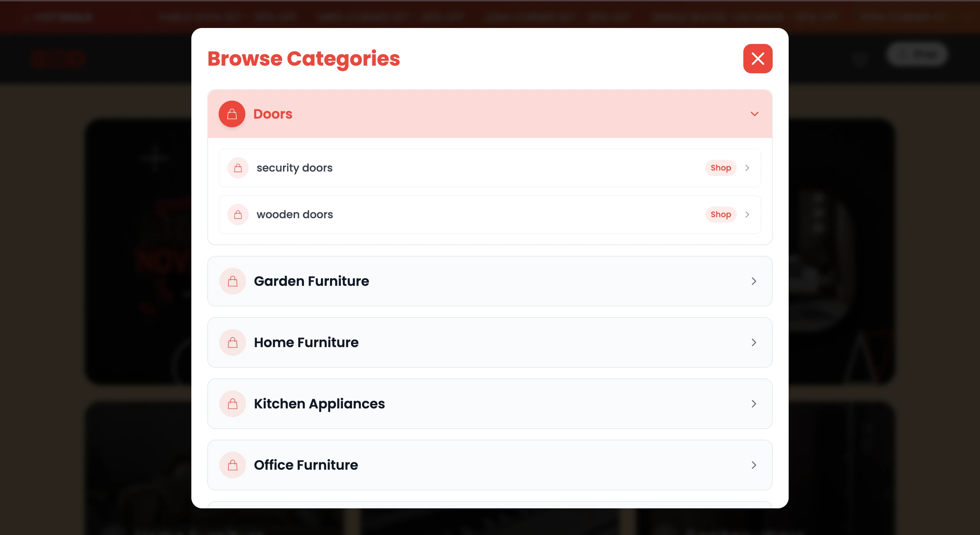Viewport: 980px width, 535px height.
Task: Click the bag icon beside wooden doors
Action: pos(238,214)
